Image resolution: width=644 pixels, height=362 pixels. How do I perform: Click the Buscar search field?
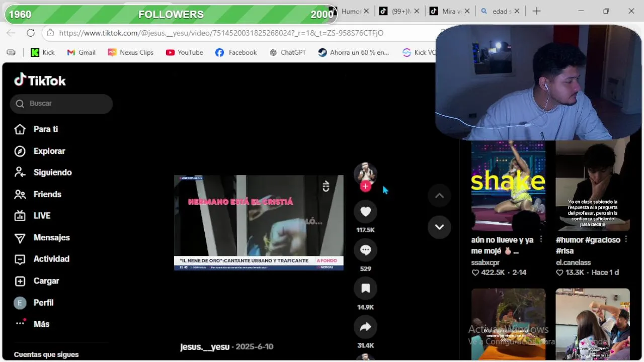point(61,104)
